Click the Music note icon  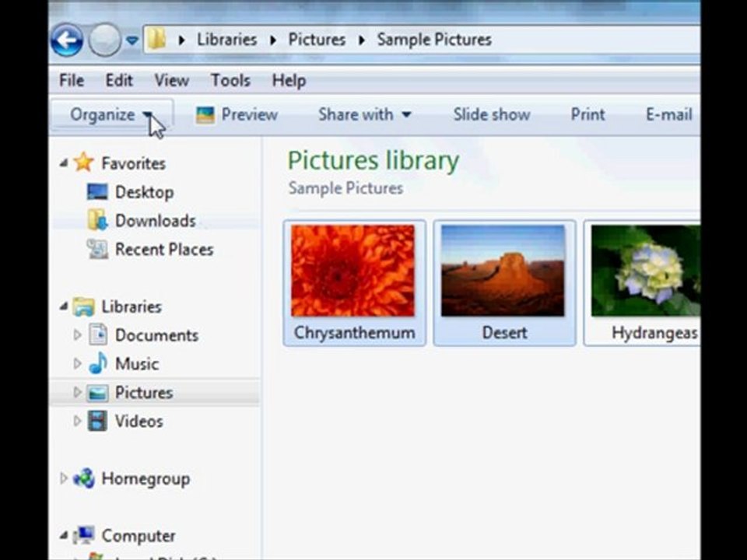tap(98, 363)
